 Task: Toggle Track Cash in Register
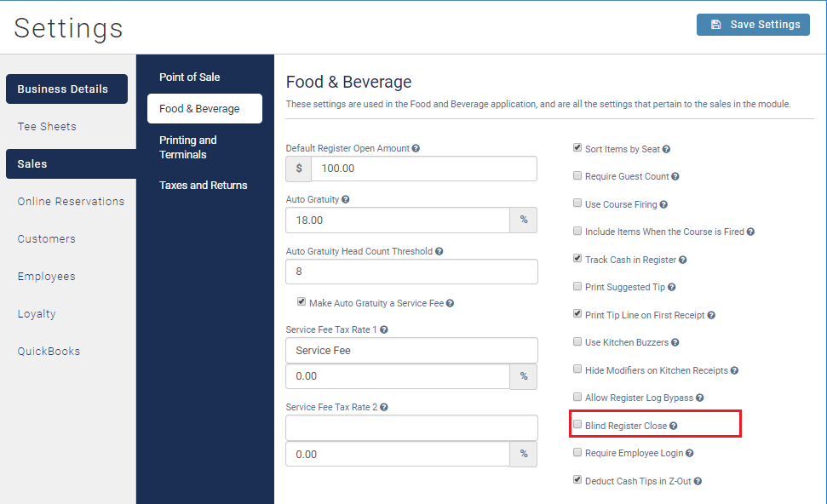[x=577, y=259]
